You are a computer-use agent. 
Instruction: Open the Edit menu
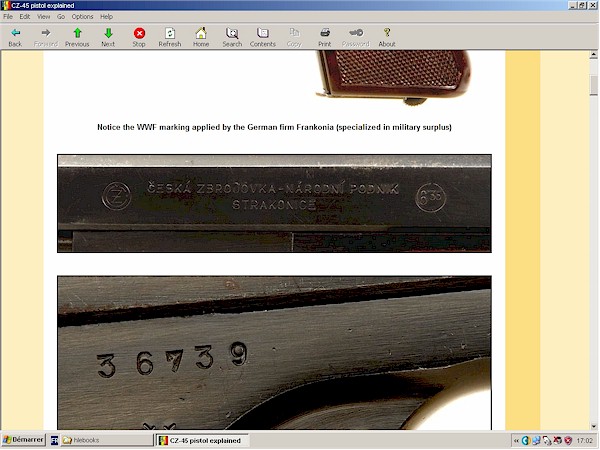click(x=24, y=16)
